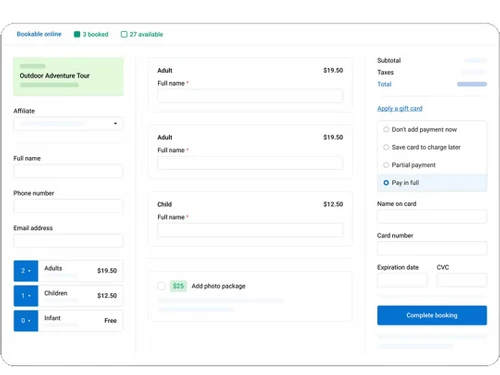
Task: Click the first Adult's Full name field
Action: click(250, 96)
